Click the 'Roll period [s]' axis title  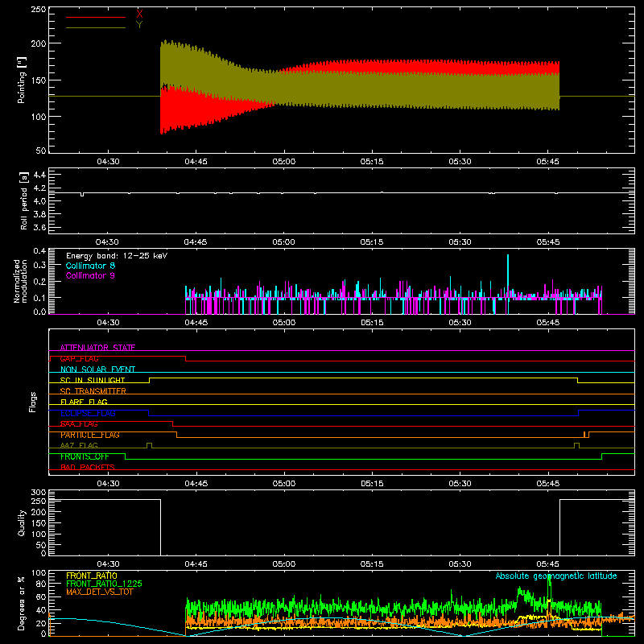pyautogui.click(x=24, y=200)
